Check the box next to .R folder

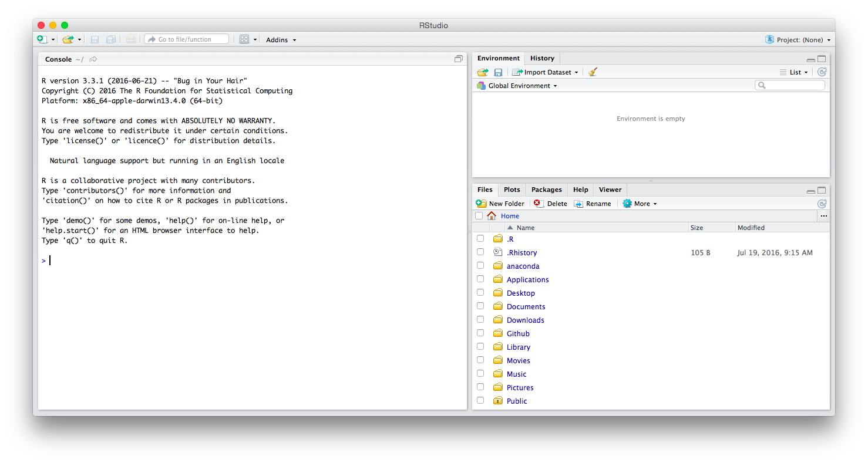tap(480, 238)
